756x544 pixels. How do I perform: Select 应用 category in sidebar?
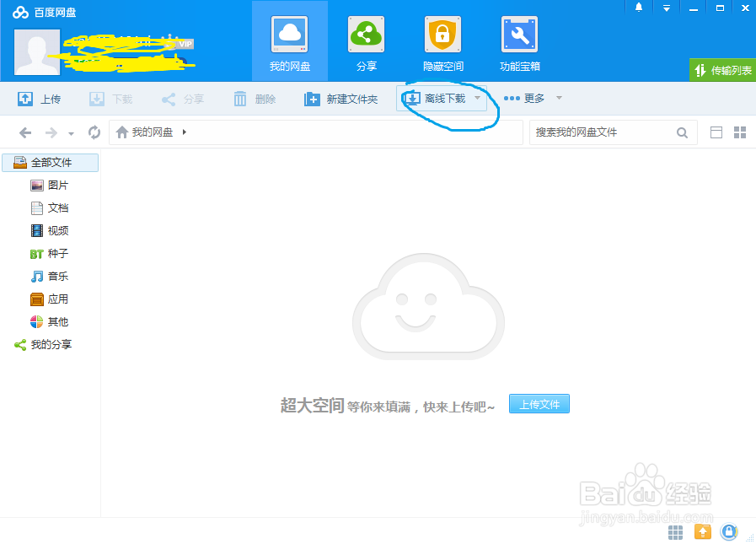[x=50, y=299]
